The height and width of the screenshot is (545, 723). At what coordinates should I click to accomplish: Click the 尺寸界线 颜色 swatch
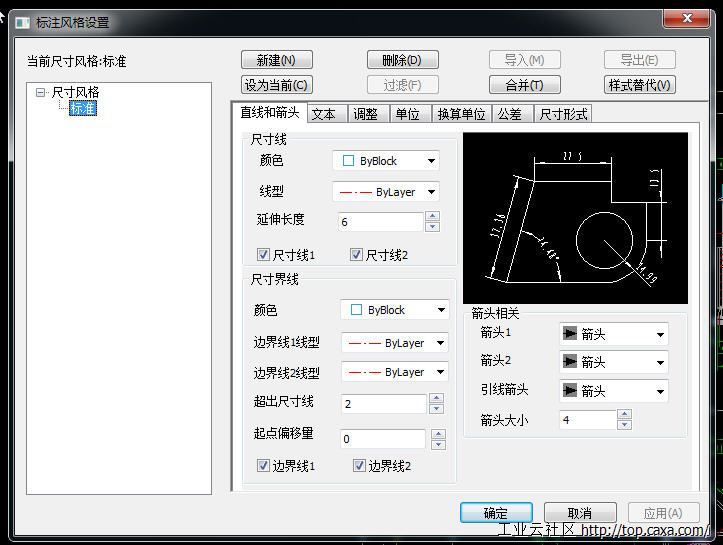point(356,310)
